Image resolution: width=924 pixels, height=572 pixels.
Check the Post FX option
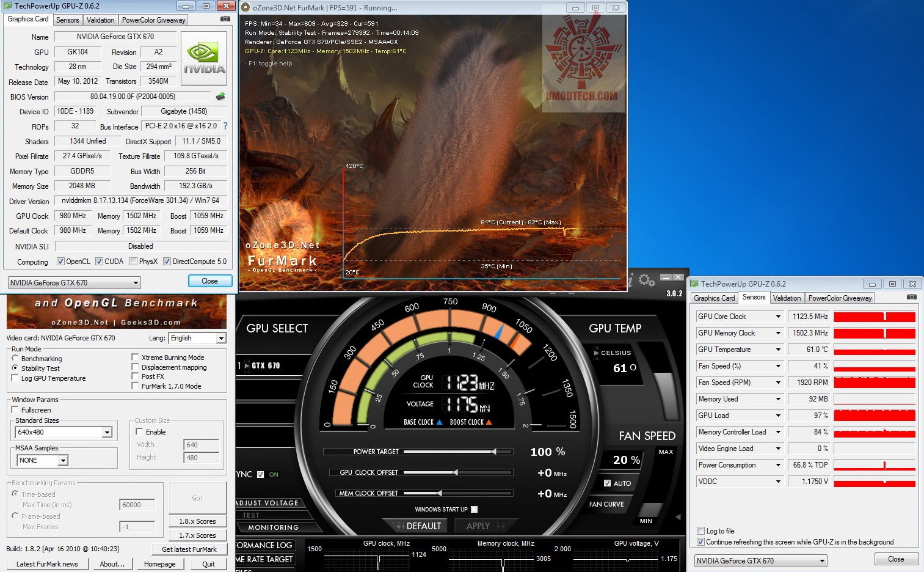[x=135, y=376]
